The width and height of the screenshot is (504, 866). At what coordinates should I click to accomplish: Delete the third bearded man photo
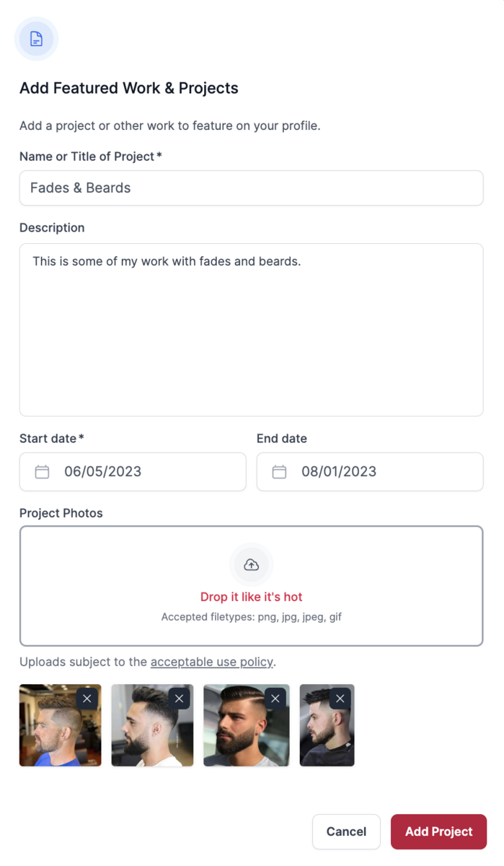tap(275, 699)
